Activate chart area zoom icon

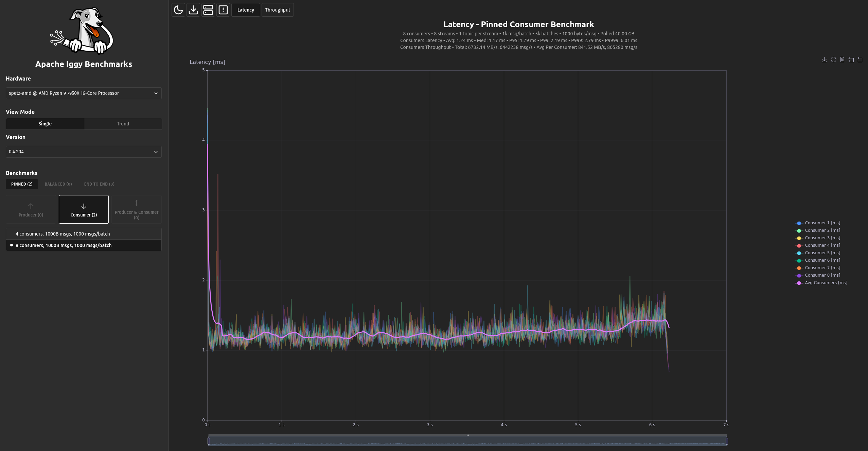[851, 60]
